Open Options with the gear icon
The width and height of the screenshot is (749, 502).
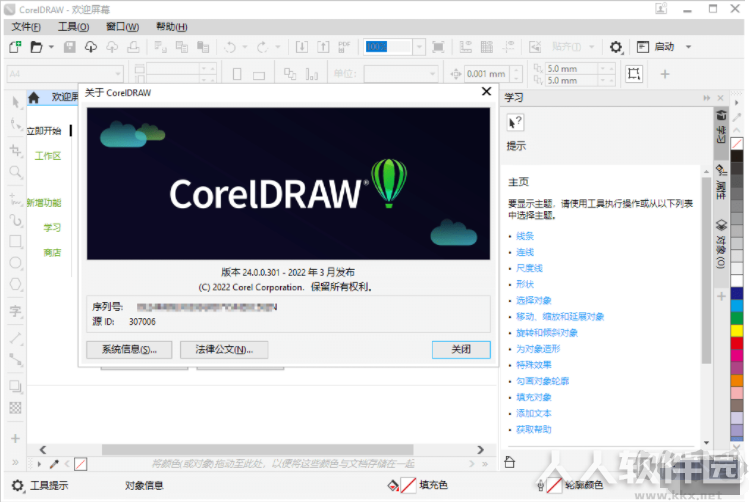[x=616, y=47]
